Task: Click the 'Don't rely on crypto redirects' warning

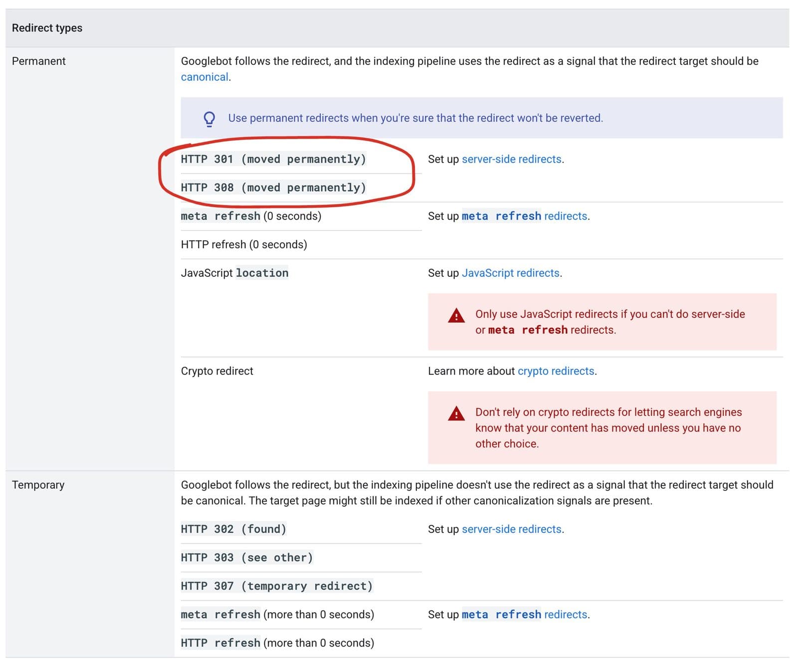Action: [x=608, y=428]
